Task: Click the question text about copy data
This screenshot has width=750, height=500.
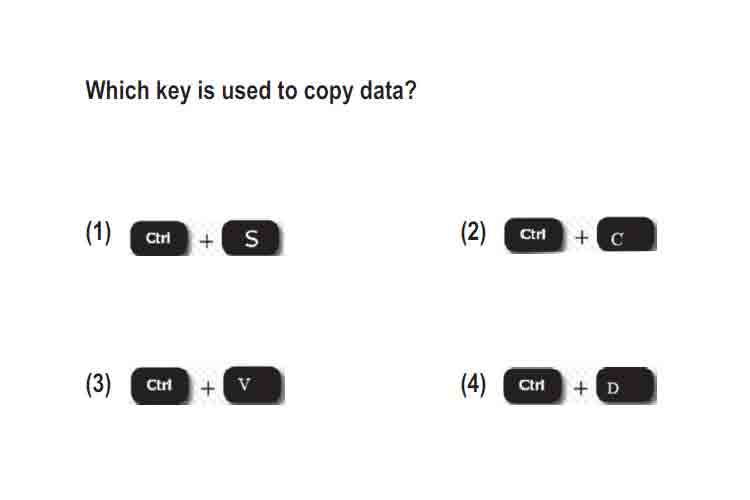Action: coord(251,91)
